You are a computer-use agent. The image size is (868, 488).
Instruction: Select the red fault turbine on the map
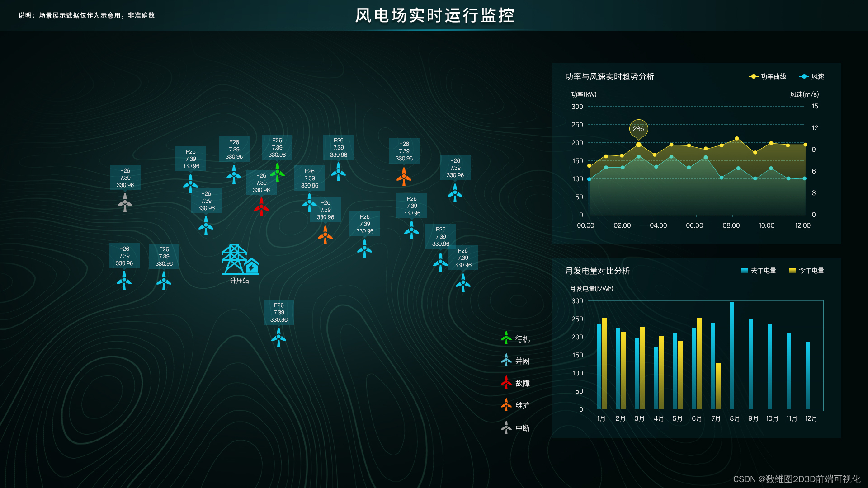click(261, 207)
